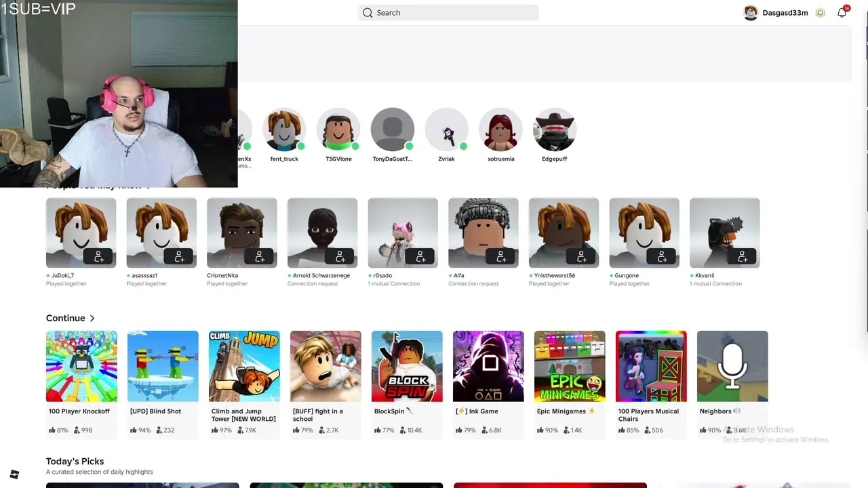The height and width of the screenshot is (488, 868).
Task: Open Epic Minigames thumbnail
Action: tap(570, 366)
